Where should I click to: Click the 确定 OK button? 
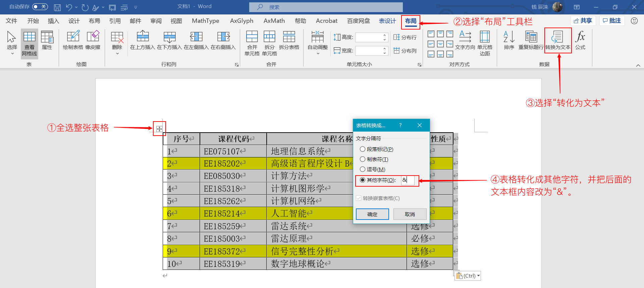372,214
